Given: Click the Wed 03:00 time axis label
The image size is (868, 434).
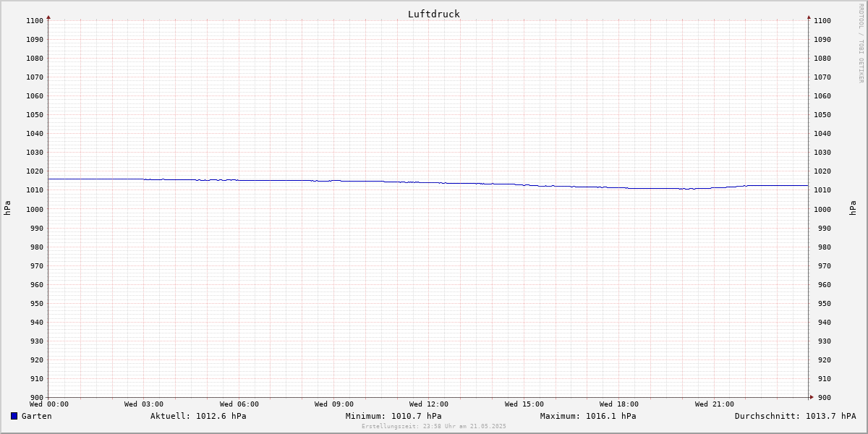Looking at the screenshot, I should click(144, 404).
